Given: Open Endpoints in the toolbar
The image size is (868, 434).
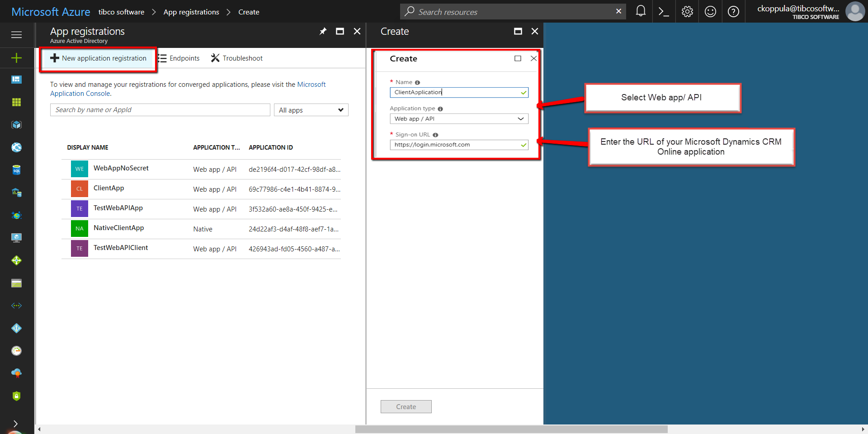Looking at the screenshot, I should (x=179, y=58).
